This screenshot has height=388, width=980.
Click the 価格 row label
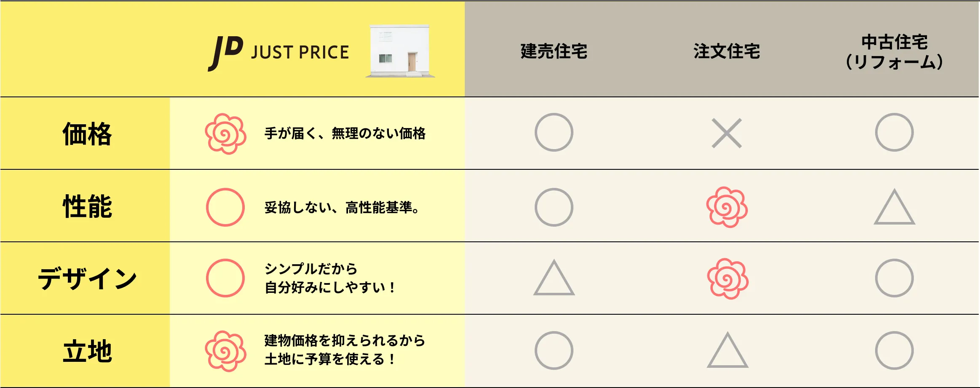click(87, 134)
